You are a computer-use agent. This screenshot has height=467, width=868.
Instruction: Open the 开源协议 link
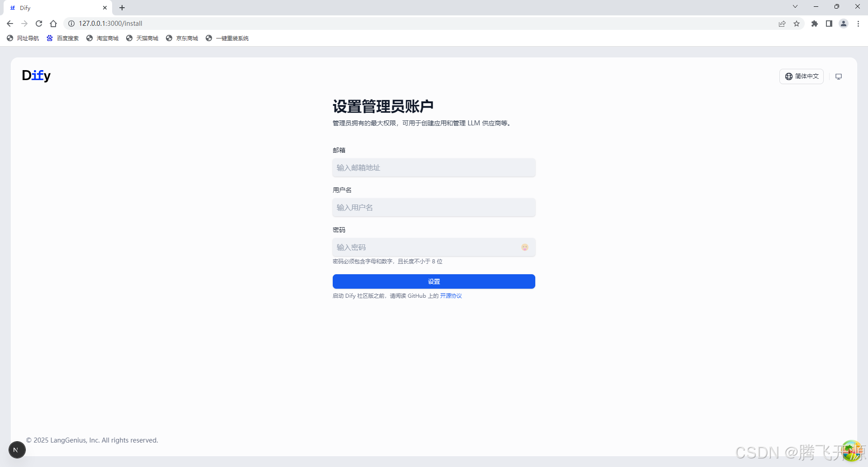(451, 295)
